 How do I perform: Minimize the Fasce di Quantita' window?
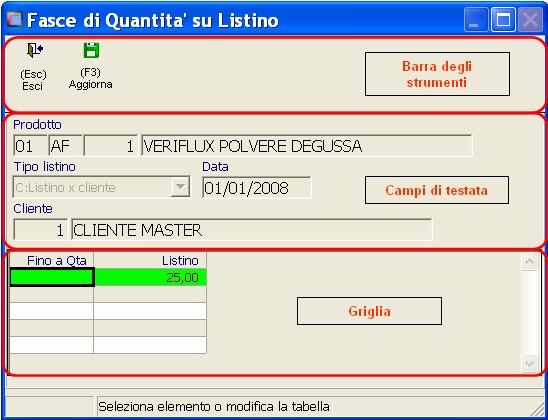[x=476, y=20]
